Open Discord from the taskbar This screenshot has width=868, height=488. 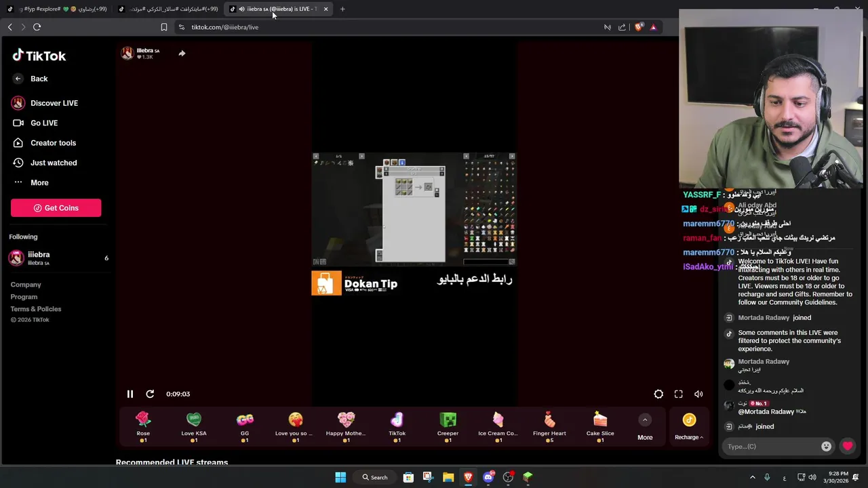click(488, 477)
